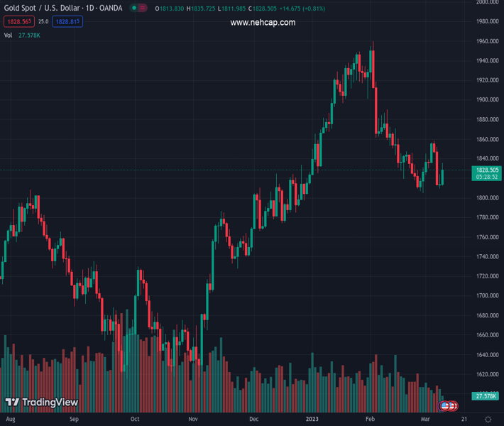Select the 2023 marker on time axis

[311, 420]
